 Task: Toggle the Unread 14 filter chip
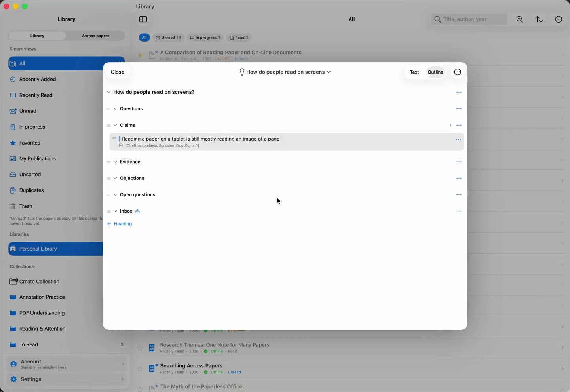168,38
